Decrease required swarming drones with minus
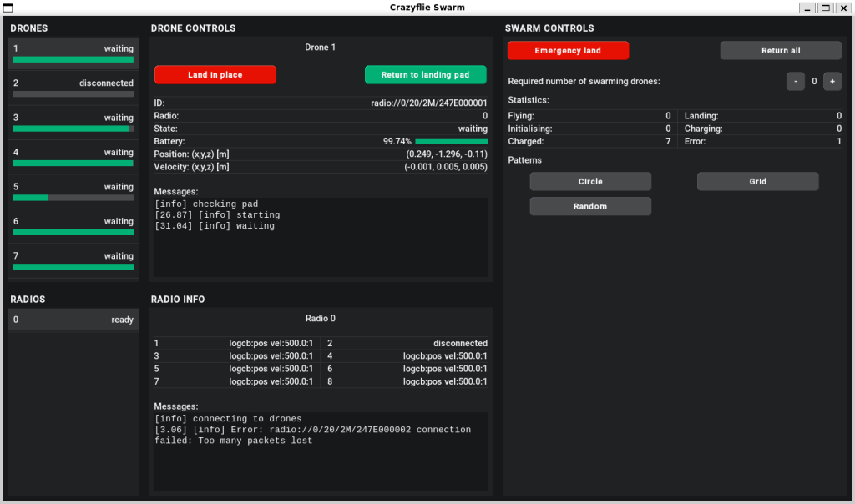 [x=796, y=81]
